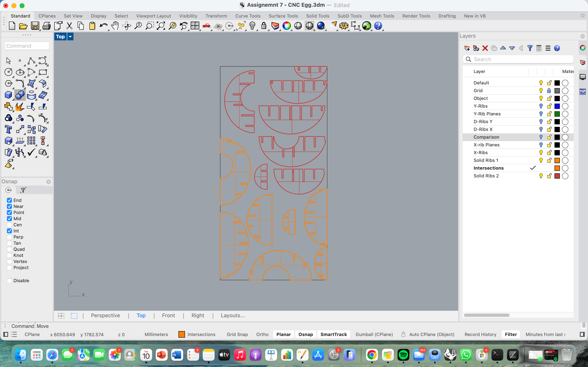Click the layer filter funnel icon
This screenshot has height=367, width=588.
click(x=530, y=48)
